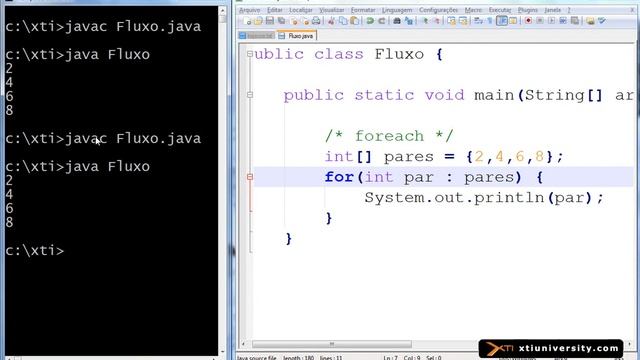The image size is (640, 360).
Task: Click the 'public static void main' line
Action: pos(458,95)
